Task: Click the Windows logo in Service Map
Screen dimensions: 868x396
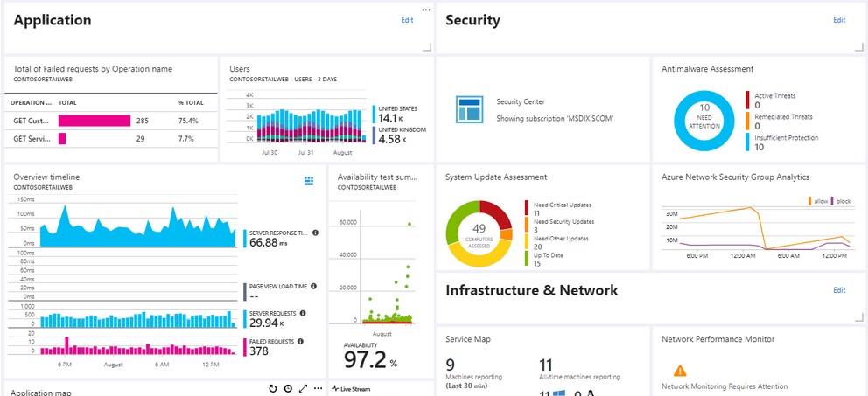Action: coord(558,393)
